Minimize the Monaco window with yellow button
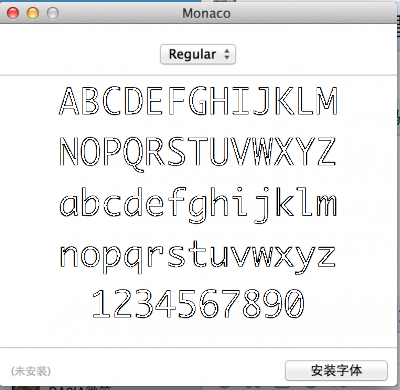This screenshot has width=400, height=390. click(33, 13)
